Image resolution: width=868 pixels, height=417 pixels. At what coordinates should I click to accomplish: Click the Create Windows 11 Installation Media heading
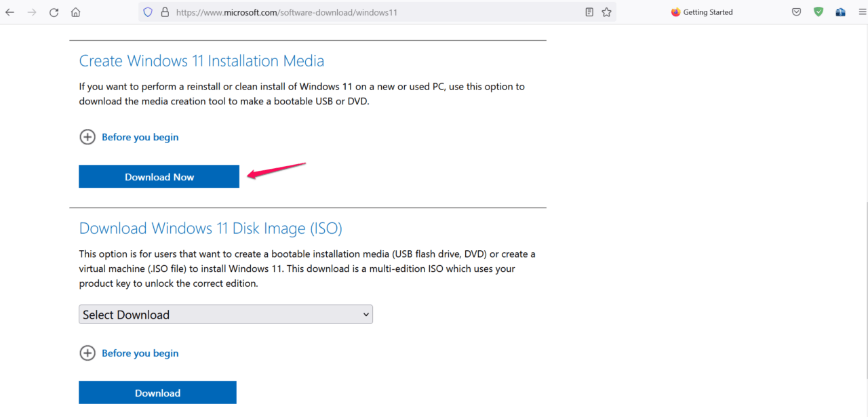point(201,61)
